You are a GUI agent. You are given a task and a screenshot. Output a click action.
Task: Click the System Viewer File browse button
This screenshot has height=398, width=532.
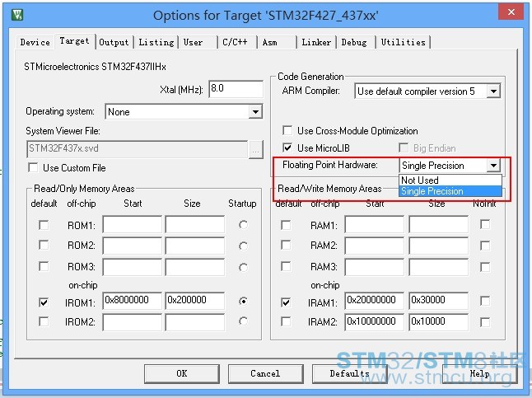256,149
